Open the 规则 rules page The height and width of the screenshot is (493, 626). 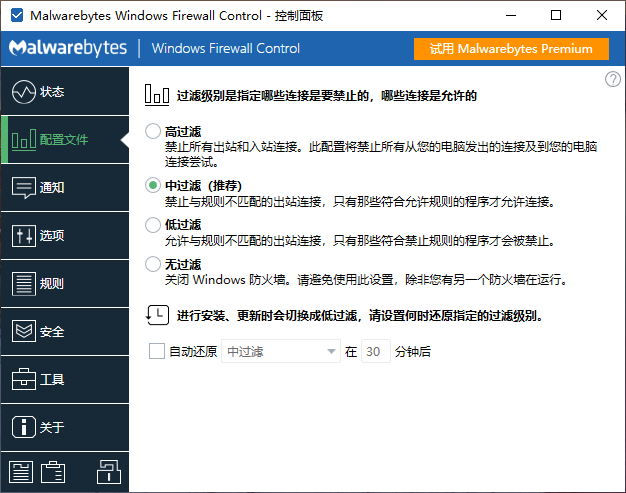point(65,283)
